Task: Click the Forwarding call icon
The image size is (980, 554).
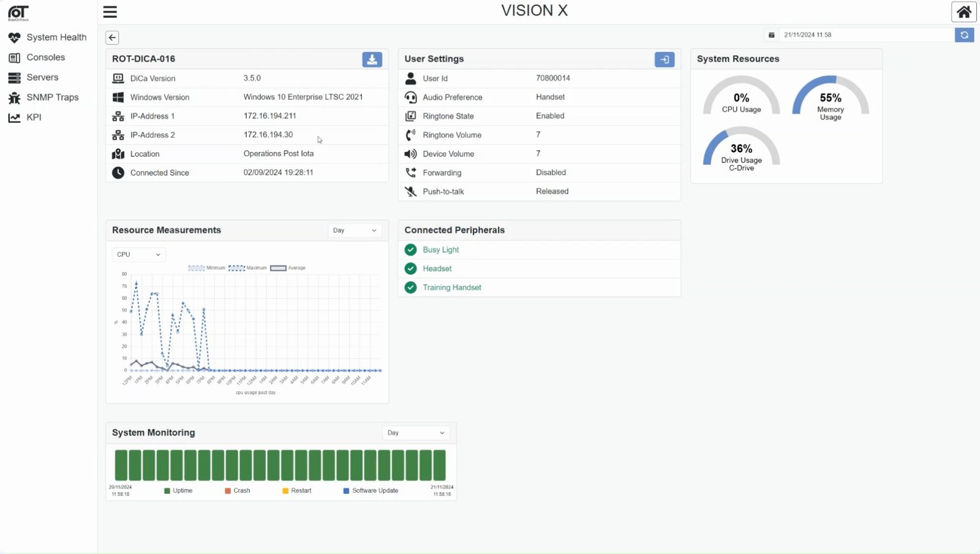Action: [411, 173]
